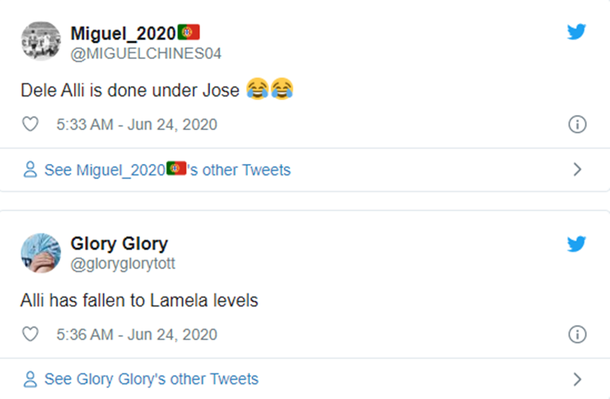
Task: Click the person icon before See Glory Glory's
Action: (30, 379)
